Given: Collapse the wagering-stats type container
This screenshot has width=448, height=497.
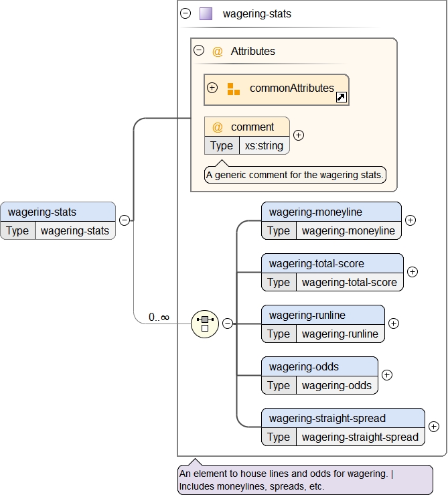Looking at the screenshot, I should pyautogui.click(x=185, y=13).
